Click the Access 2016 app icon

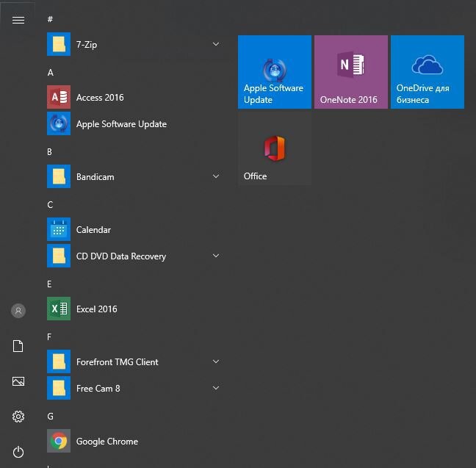[x=59, y=97]
